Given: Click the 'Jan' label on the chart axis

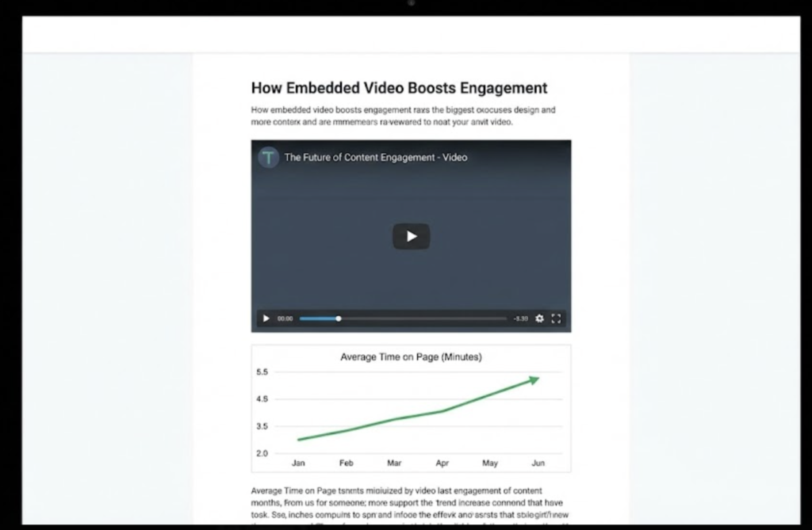Looking at the screenshot, I should click(298, 463).
